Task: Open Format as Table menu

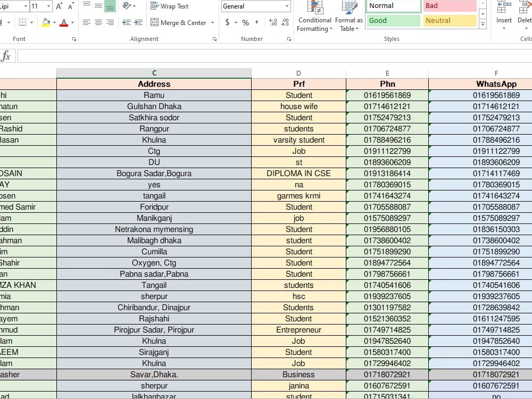Action: (349, 16)
